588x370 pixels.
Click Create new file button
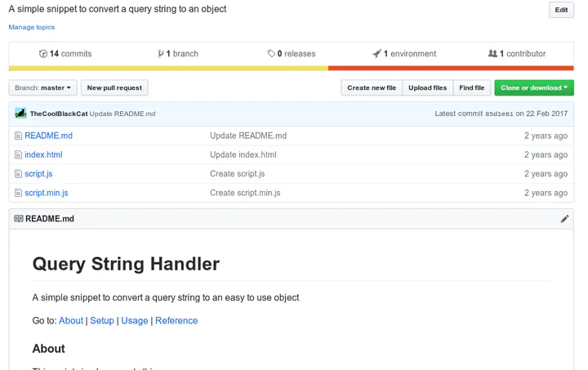[372, 87]
